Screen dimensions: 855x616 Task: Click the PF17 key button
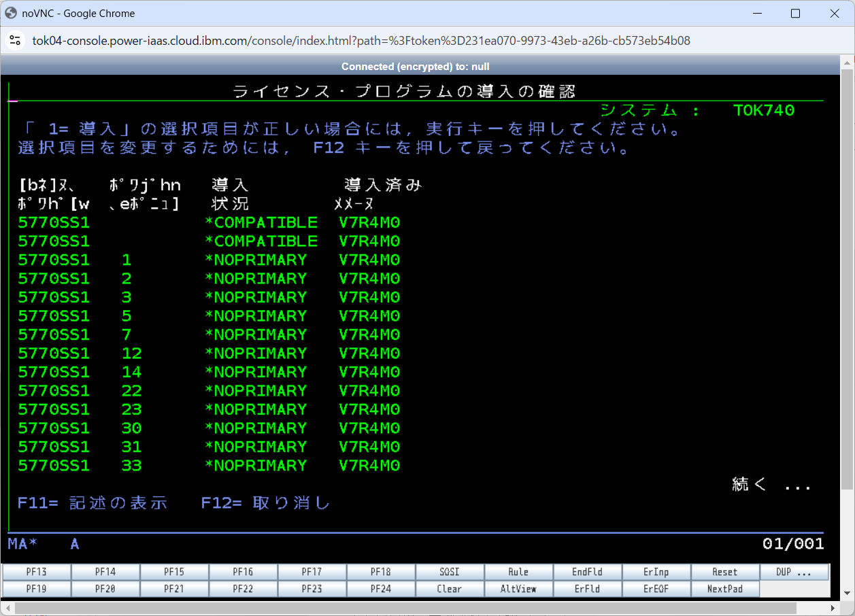point(312,572)
